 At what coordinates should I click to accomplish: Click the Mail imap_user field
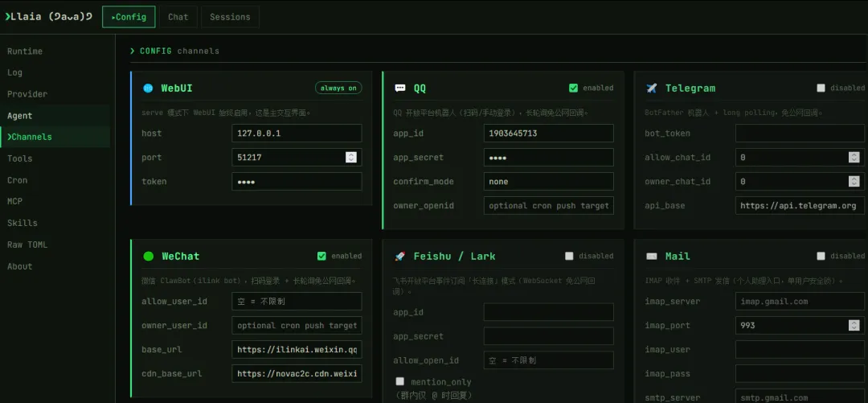pos(800,349)
